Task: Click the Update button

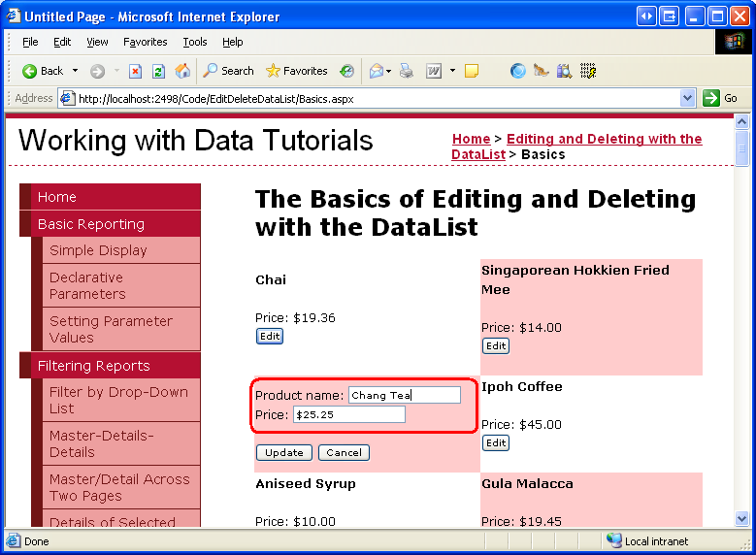Action: point(283,453)
